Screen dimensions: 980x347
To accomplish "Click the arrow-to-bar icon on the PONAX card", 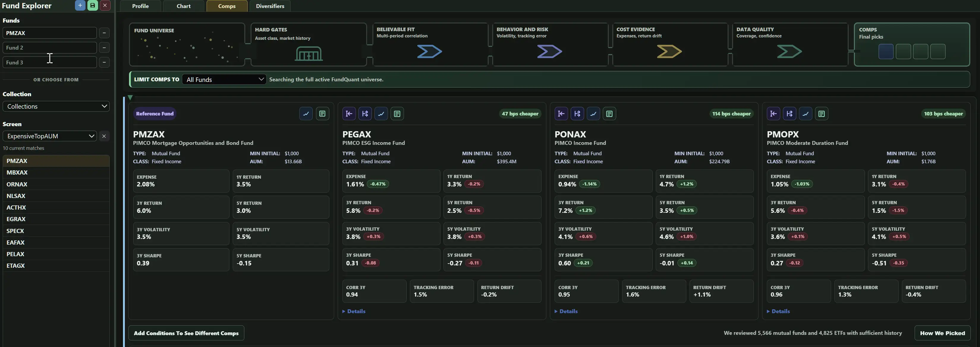I will coord(561,114).
